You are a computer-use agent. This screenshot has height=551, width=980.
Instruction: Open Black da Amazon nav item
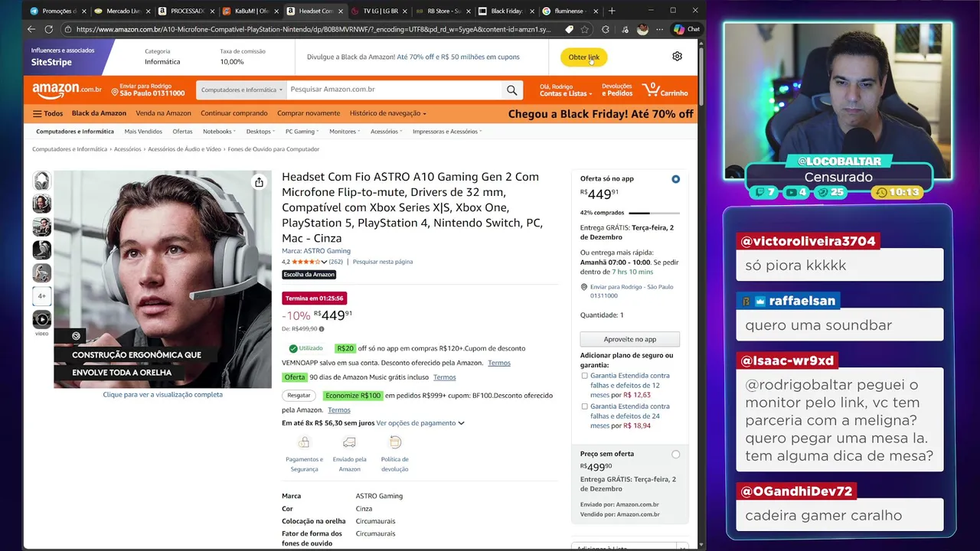99,113
